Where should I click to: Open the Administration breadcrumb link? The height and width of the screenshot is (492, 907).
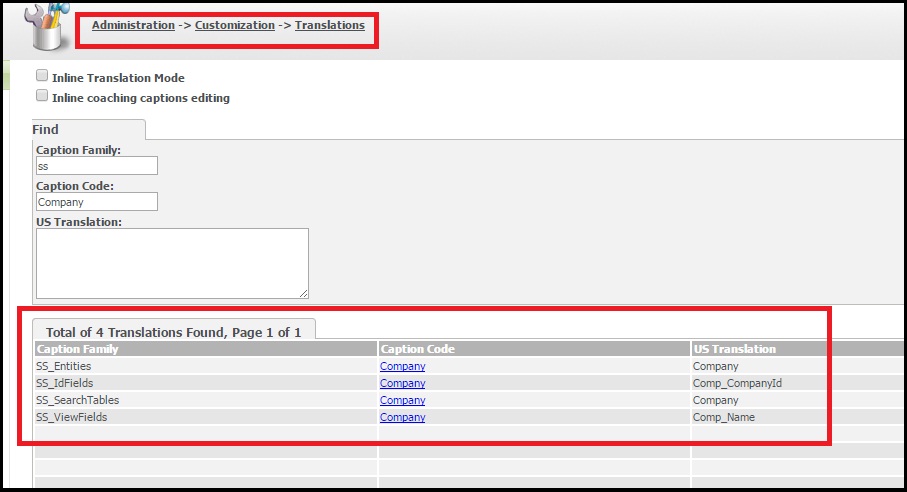pos(133,25)
